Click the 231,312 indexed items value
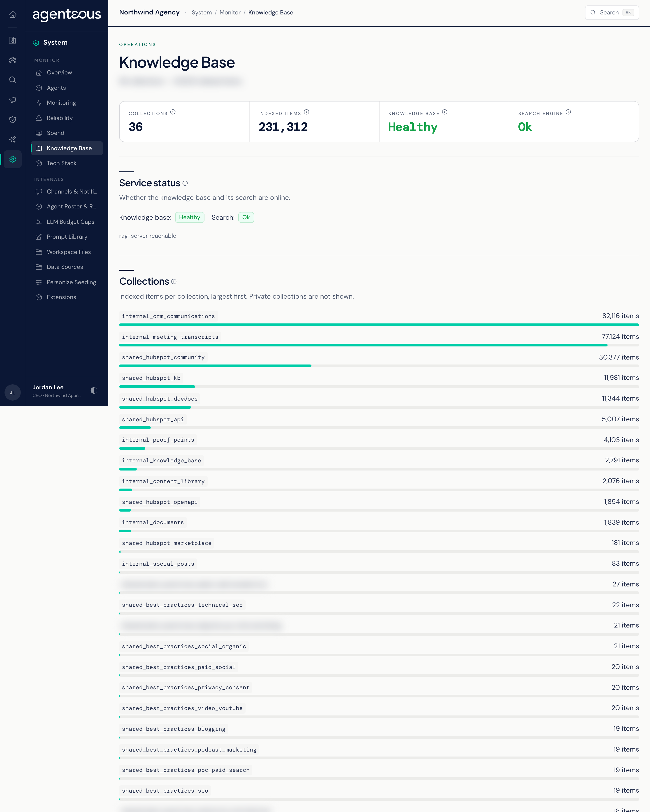650x812 pixels. 283,127
